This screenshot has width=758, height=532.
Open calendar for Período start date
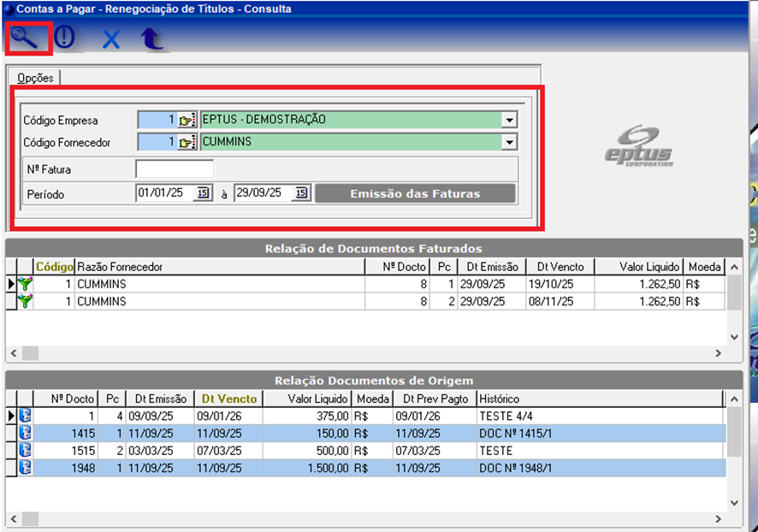[203, 193]
